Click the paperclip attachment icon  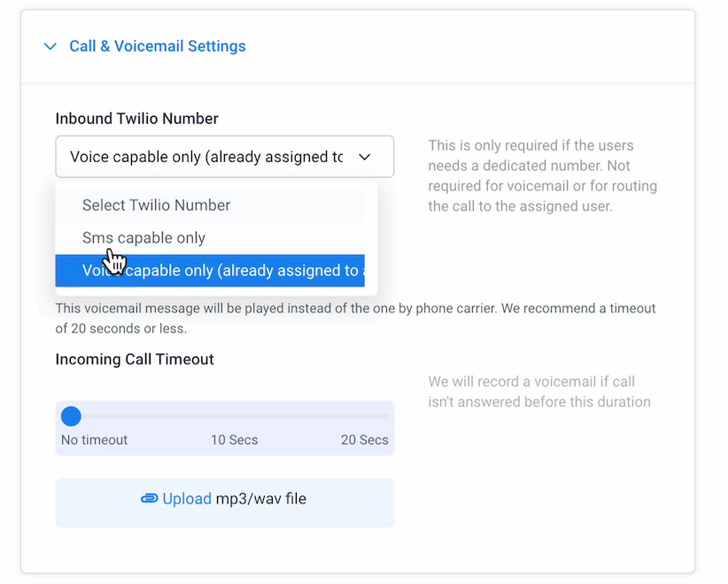[x=149, y=499]
